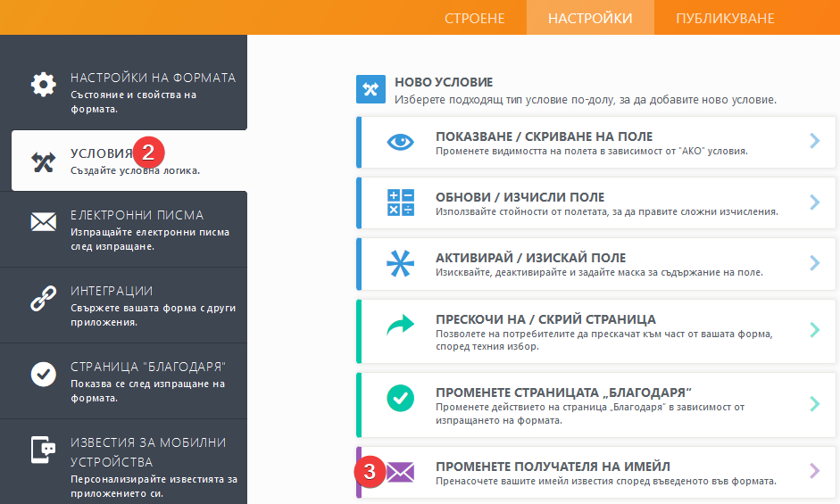Click the checkmark circle Благодаря icon in sidebar
840x504 pixels.
(44, 374)
